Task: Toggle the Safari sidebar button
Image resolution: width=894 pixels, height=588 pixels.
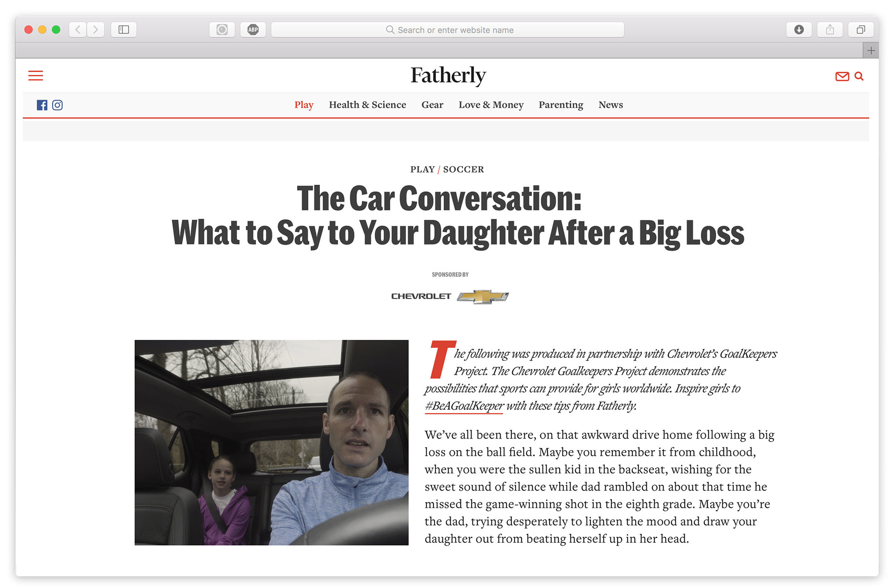Action: (x=124, y=30)
